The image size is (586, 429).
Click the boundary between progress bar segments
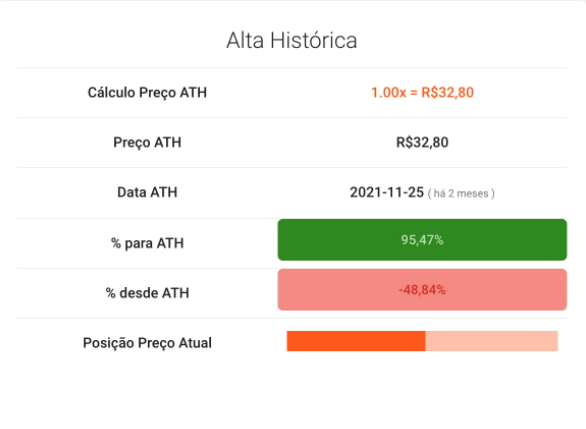tap(426, 341)
